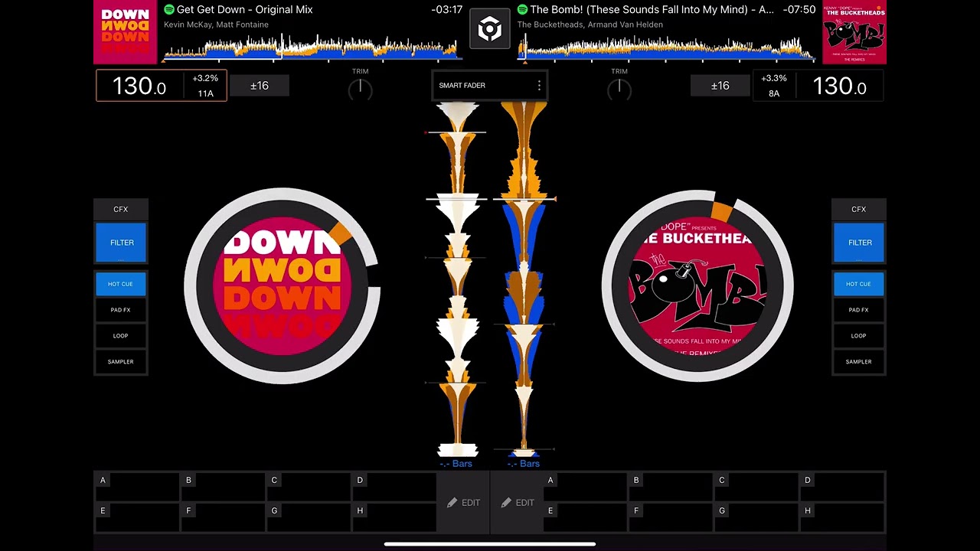Trigger left deck hot cue pad E
This screenshot has height=551, width=980.
click(x=137, y=517)
